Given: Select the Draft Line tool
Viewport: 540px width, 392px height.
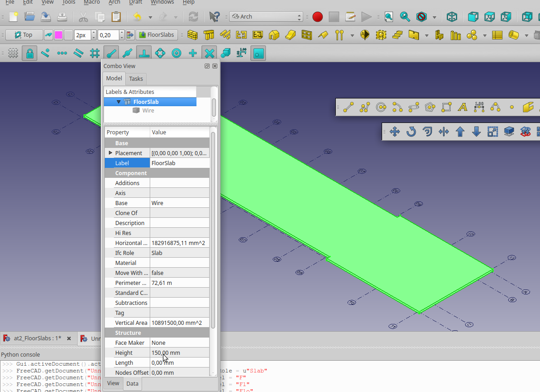Looking at the screenshot, I should 348,107.
